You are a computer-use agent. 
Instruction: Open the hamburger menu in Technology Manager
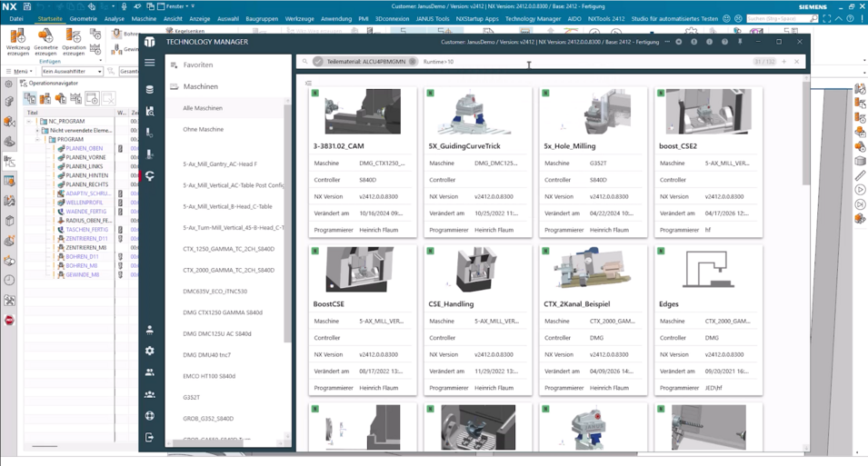tap(149, 63)
